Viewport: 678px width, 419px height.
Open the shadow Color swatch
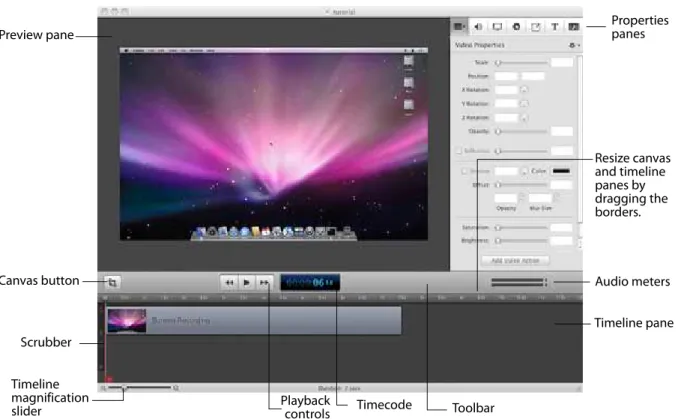pos(561,171)
